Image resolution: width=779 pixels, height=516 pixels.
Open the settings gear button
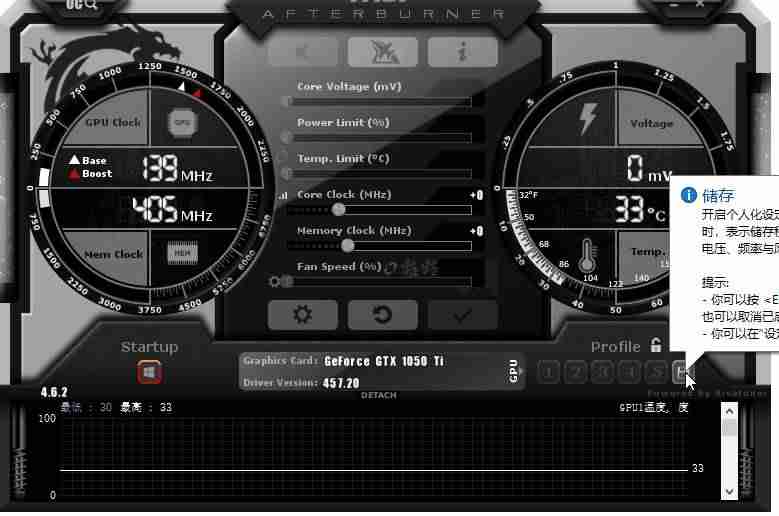[303, 315]
